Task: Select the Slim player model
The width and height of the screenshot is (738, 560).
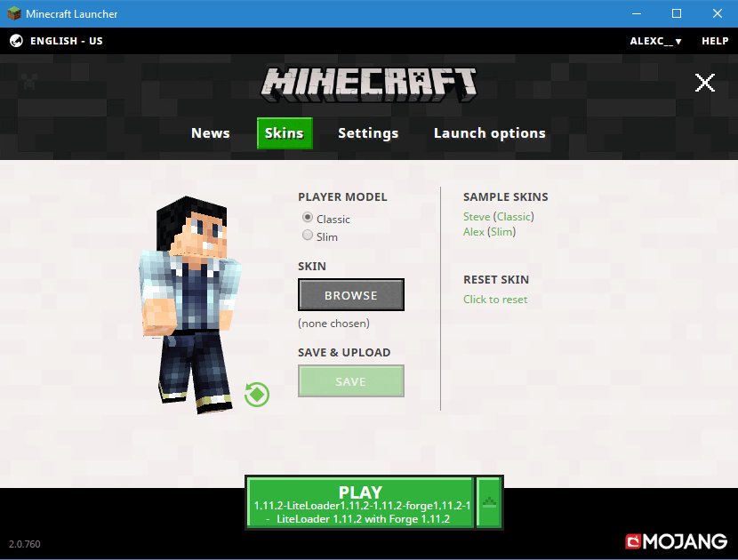Action: tap(308, 235)
